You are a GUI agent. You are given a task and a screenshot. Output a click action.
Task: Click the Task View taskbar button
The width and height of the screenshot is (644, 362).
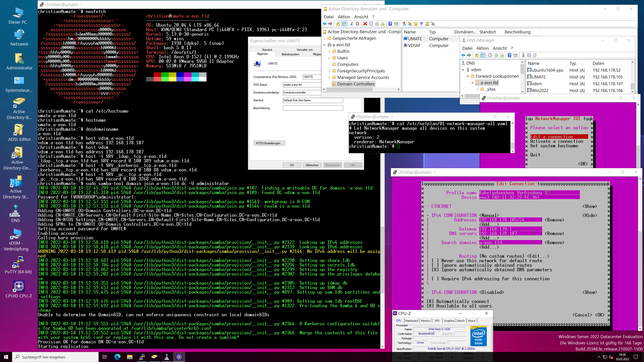click(x=105, y=357)
